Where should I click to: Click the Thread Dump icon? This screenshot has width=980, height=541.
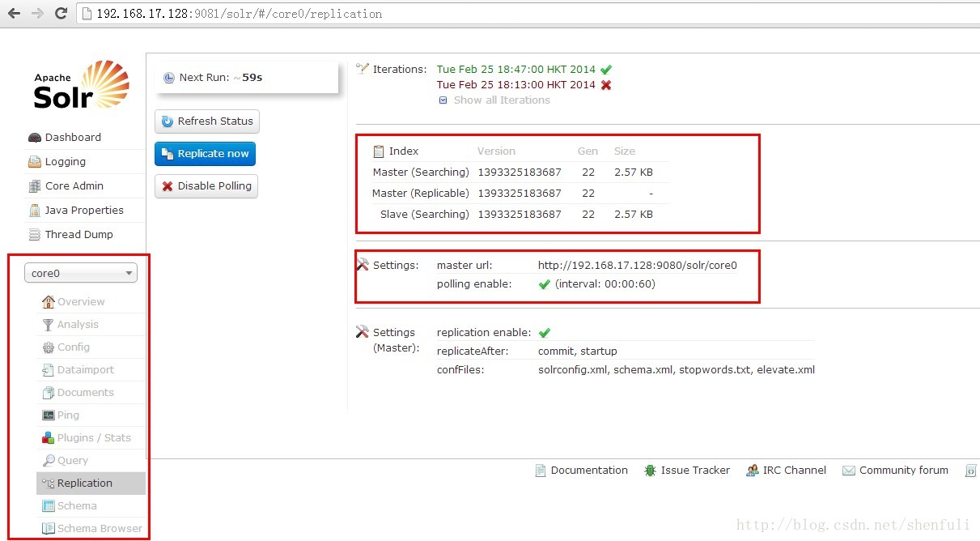(34, 235)
